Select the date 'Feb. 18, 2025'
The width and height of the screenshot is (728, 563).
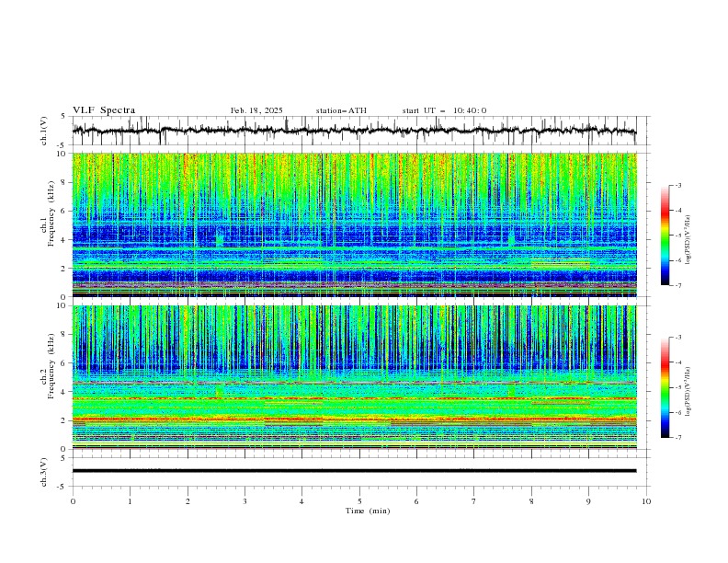point(256,110)
